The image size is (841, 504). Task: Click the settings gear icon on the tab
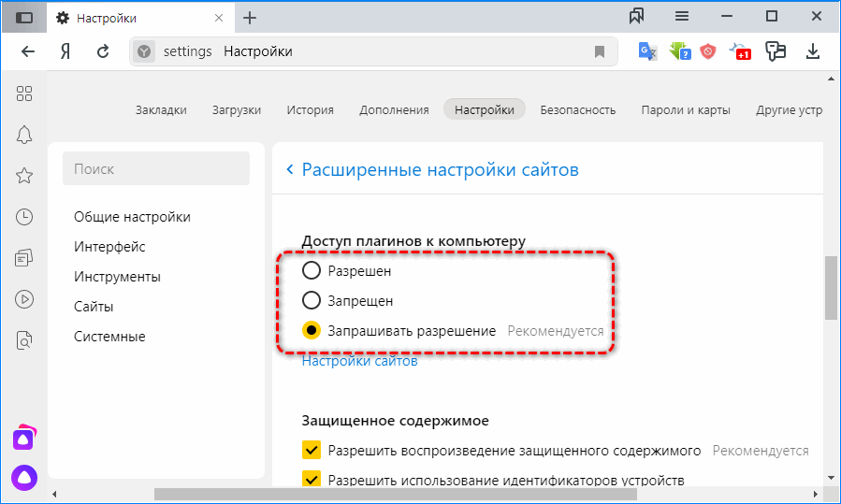click(63, 18)
